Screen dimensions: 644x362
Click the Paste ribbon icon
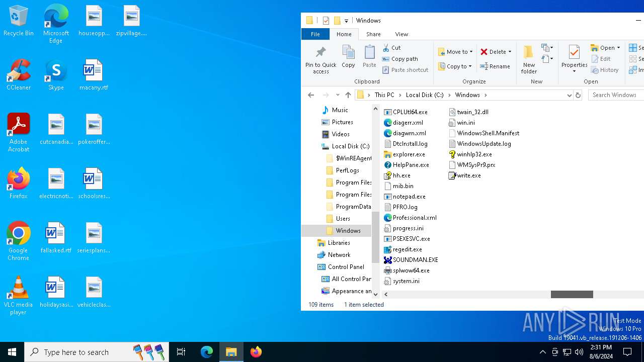369,56
